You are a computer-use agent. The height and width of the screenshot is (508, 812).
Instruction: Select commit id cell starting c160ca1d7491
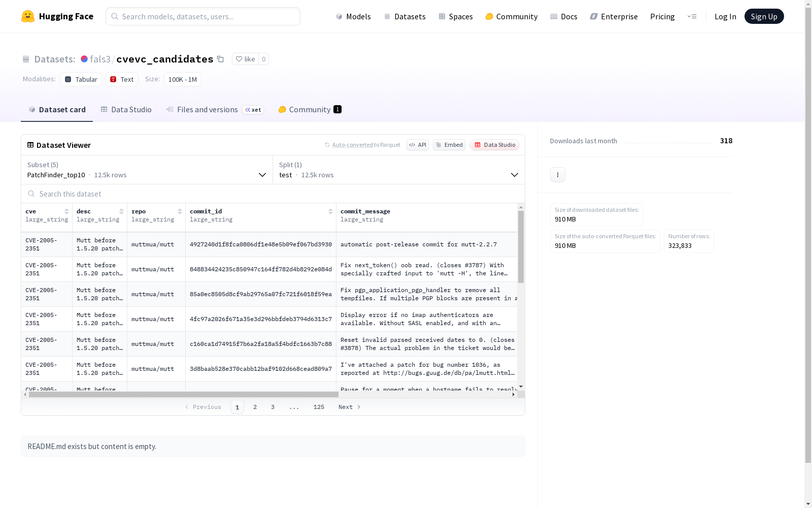click(261, 344)
